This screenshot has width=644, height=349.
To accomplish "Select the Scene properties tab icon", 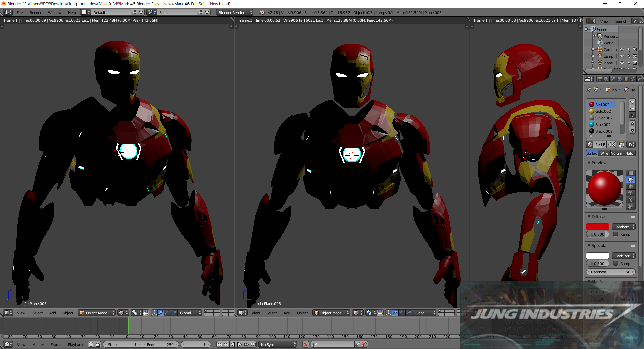I will tap(613, 79).
